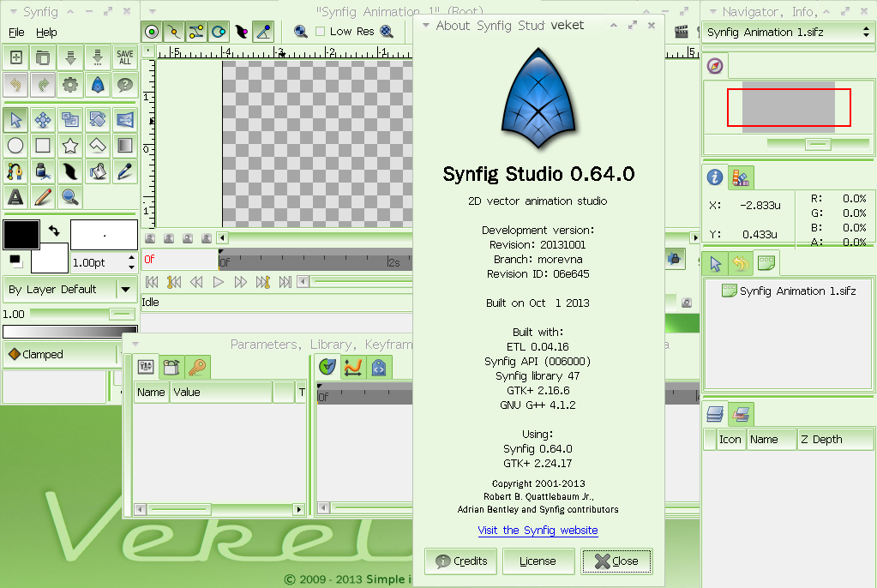Toggle tangent handles display
This screenshot has height=588, width=877.
[x=196, y=32]
